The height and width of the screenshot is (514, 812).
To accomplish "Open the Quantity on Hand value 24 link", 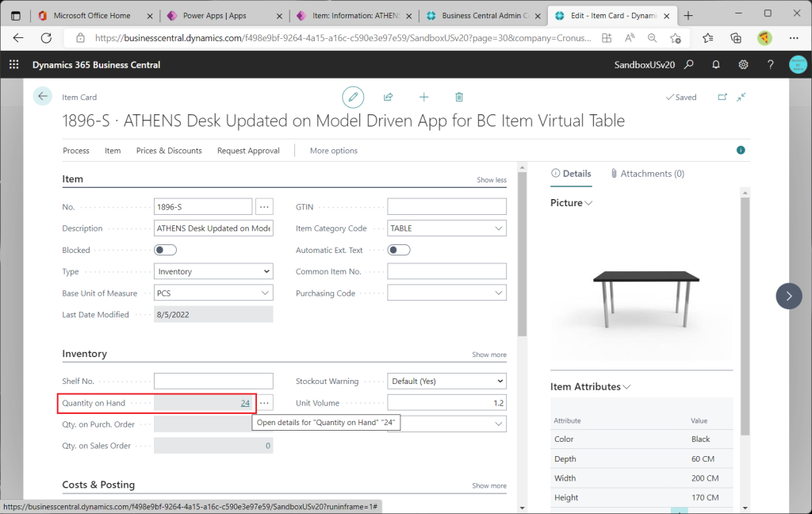I will (x=245, y=403).
